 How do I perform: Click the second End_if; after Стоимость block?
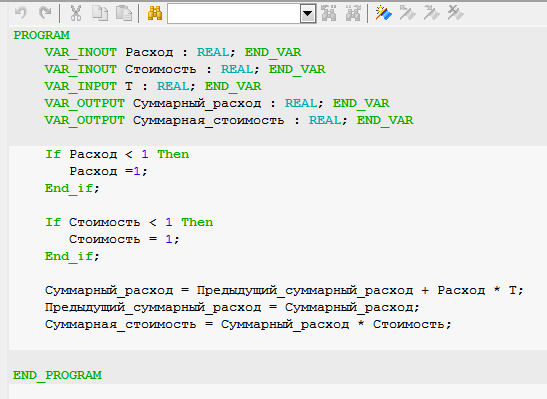72,257
